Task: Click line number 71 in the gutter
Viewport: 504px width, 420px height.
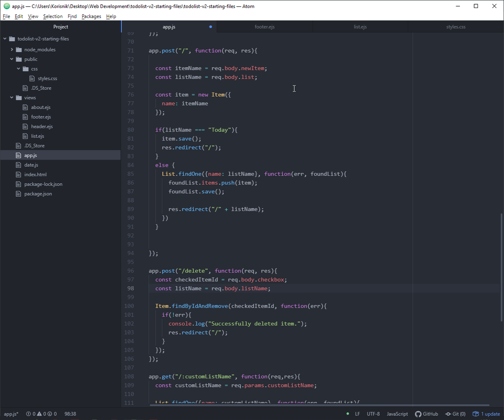Action: click(130, 50)
